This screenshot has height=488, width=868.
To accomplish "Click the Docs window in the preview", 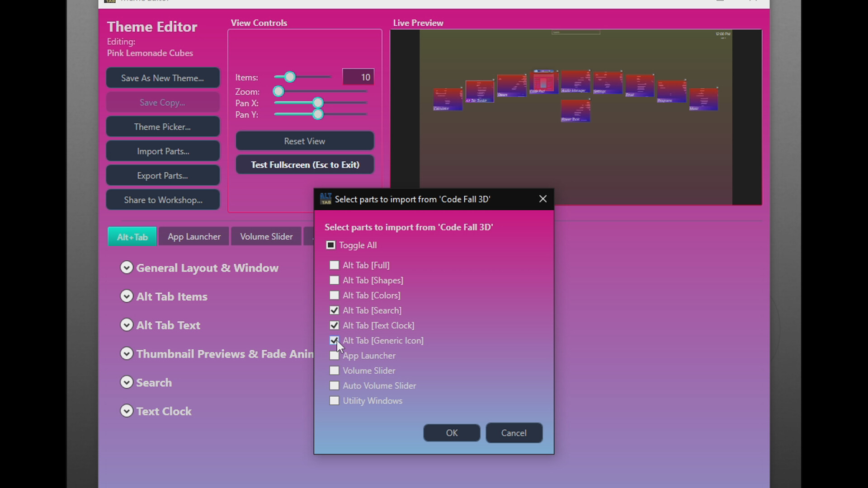I will coord(512,86).
